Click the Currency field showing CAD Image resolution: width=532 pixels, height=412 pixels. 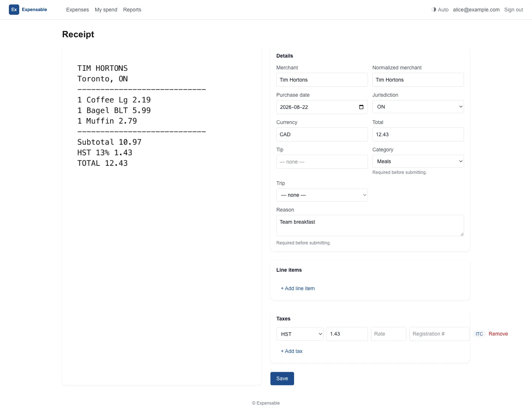[322, 134]
